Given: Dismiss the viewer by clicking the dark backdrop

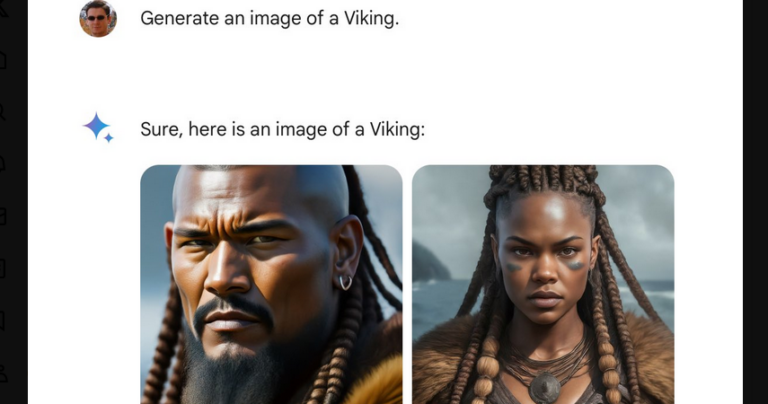Looking at the screenshot, I should 755,202.
